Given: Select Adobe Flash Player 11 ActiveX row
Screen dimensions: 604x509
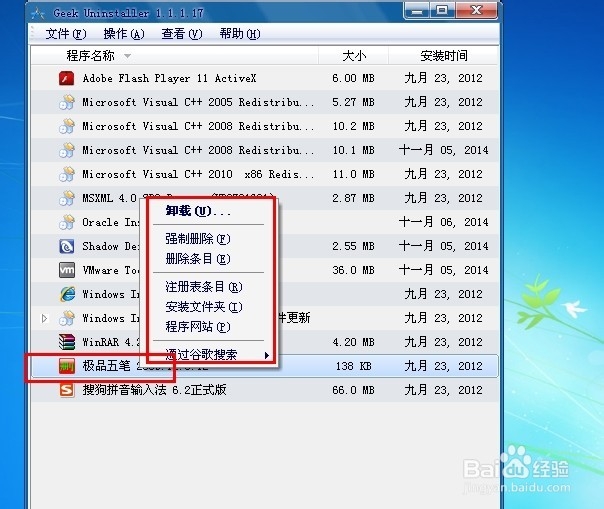Looking at the screenshot, I should pos(265,78).
